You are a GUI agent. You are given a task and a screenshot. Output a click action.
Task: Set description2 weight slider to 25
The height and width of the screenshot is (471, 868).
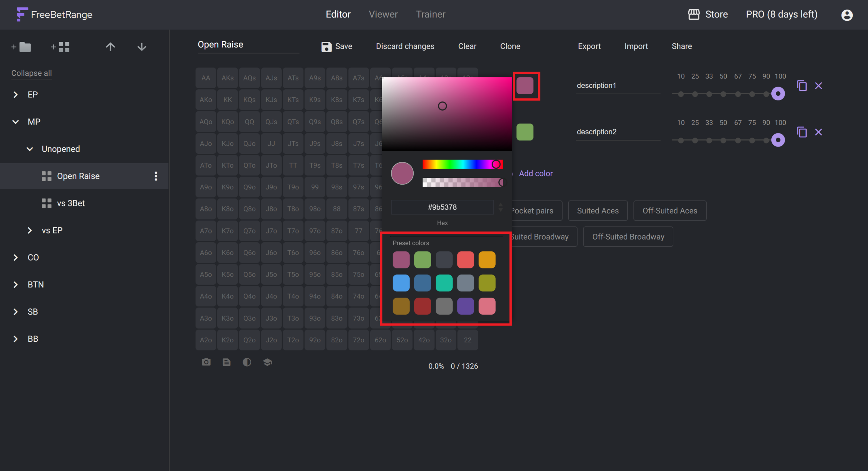[695, 140]
